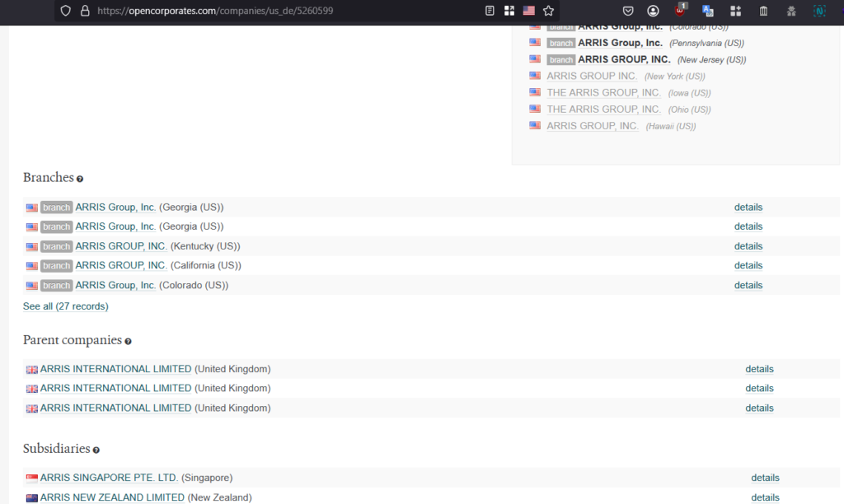Click the (Singapore) jurisdiction text

tap(207, 478)
